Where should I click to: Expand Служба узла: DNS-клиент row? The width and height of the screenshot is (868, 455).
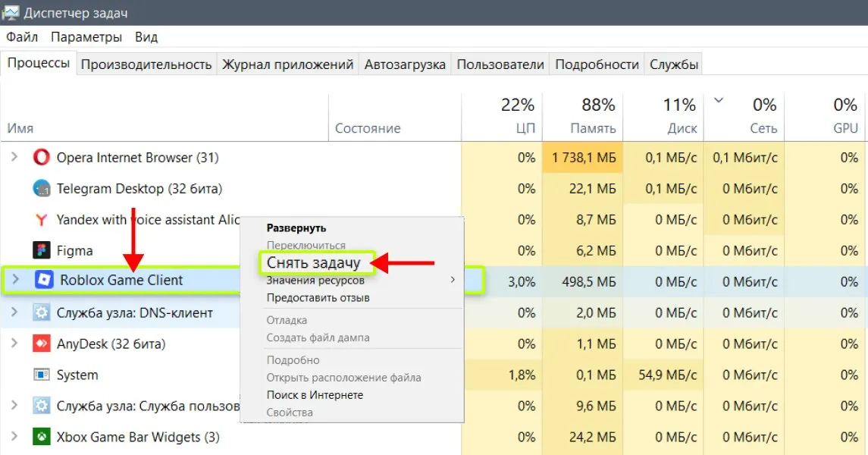tap(14, 312)
